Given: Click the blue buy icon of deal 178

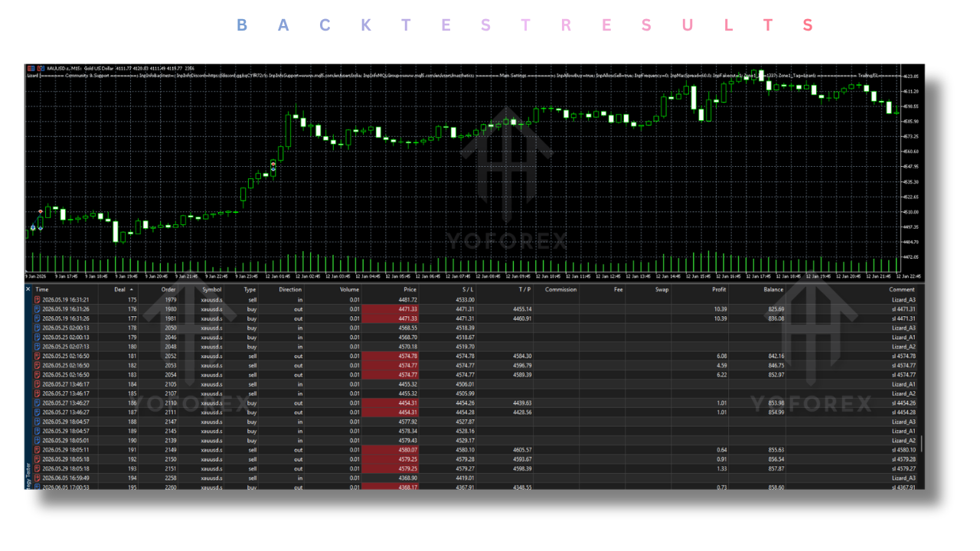Looking at the screenshot, I should click(38, 328).
